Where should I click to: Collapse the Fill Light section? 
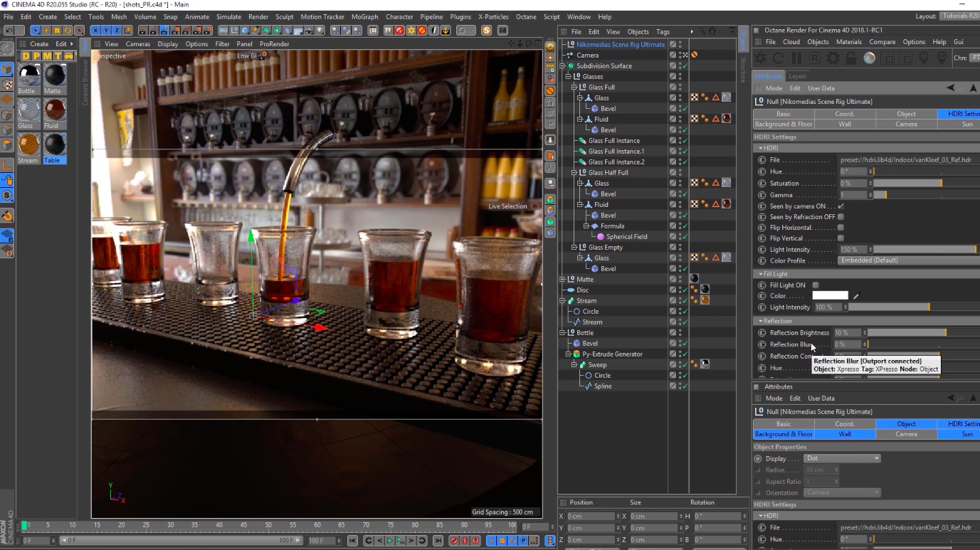[x=867, y=274]
